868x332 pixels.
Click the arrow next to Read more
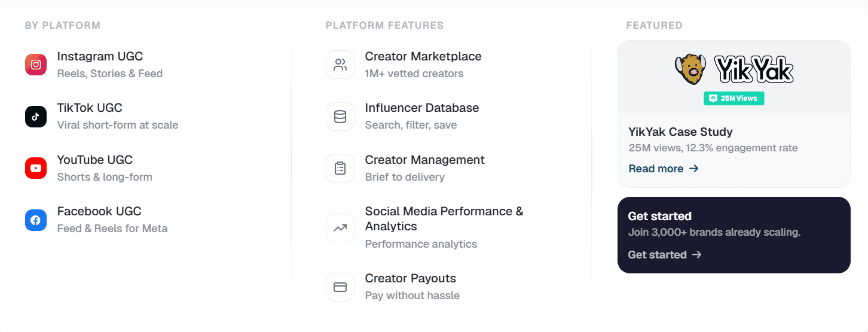(x=693, y=169)
